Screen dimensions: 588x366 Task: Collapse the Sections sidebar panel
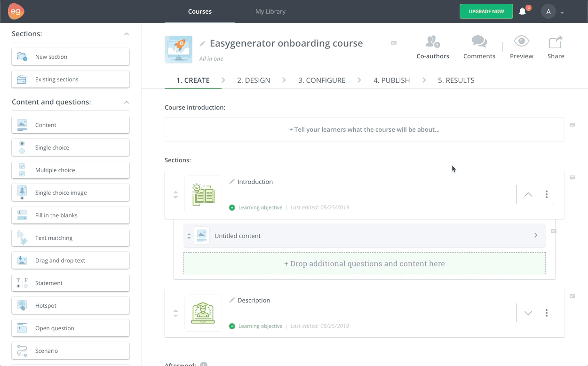coord(126,34)
